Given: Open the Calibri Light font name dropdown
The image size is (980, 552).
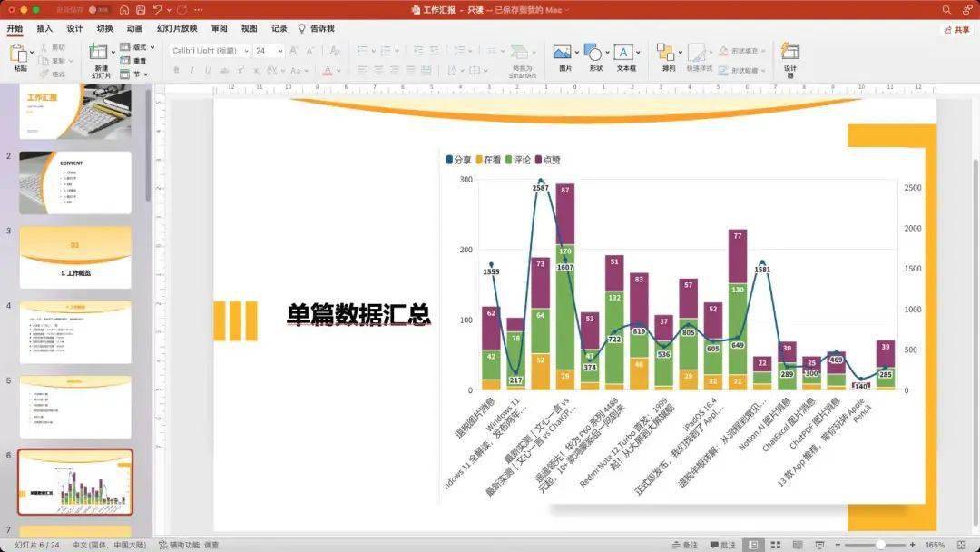Looking at the screenshot, I should [246, 51].
